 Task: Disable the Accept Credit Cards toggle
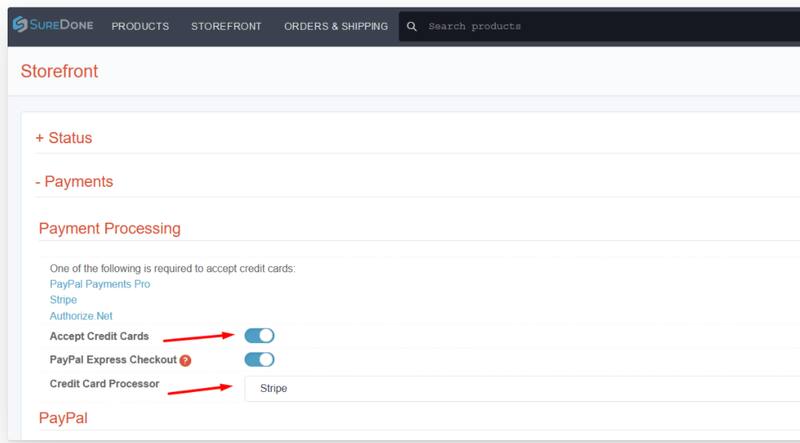pos(259,336)
